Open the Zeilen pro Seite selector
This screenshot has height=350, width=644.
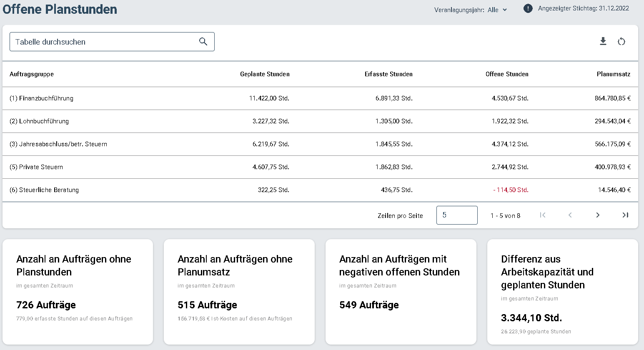(x=457, y=215)
